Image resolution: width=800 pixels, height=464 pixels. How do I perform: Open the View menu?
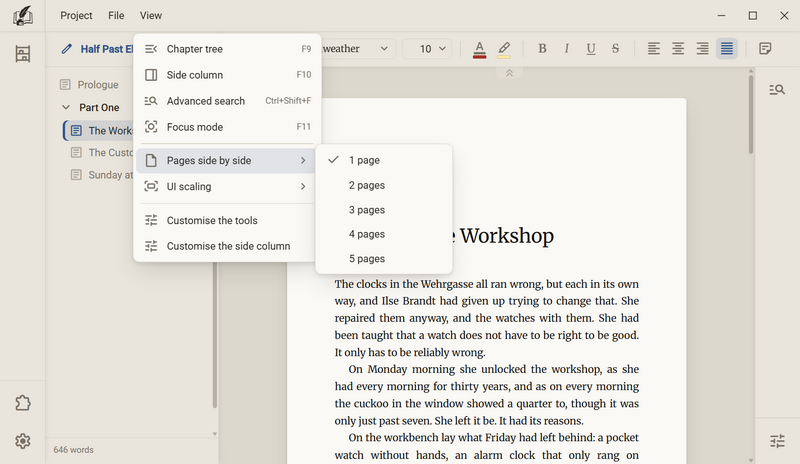click(x=151, y=16)
